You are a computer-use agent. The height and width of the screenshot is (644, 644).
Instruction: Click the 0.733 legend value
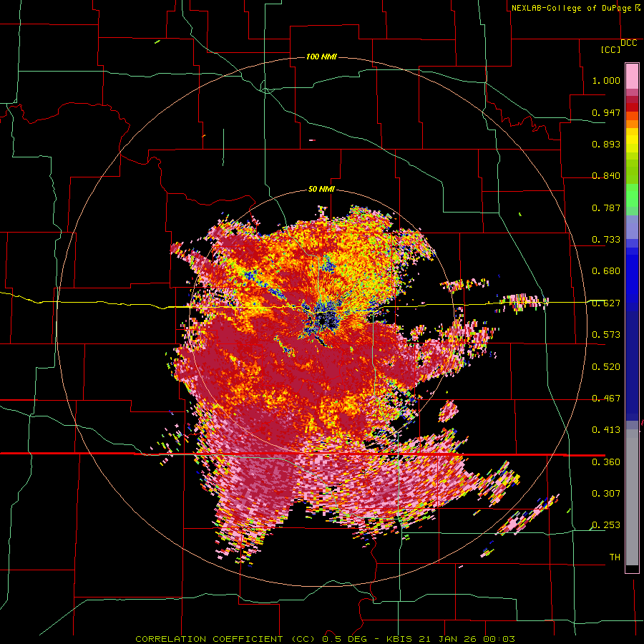[x=606, y=239]
